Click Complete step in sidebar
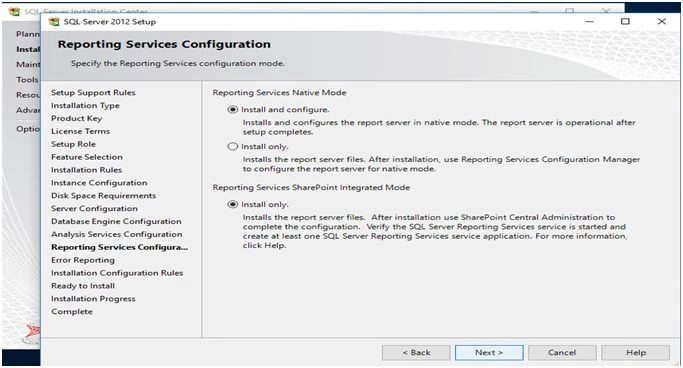683x368 pixels. [x=72, y=311]
